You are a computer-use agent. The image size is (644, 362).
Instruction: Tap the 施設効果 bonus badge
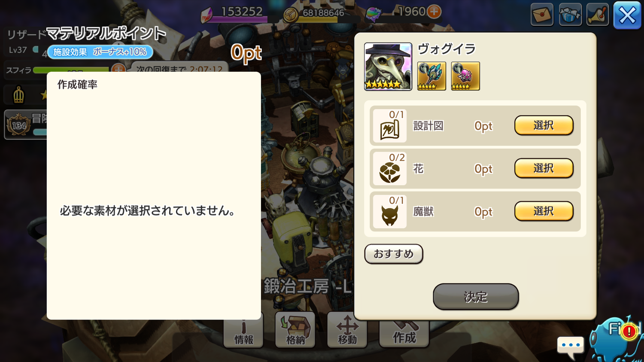(100, 52)
